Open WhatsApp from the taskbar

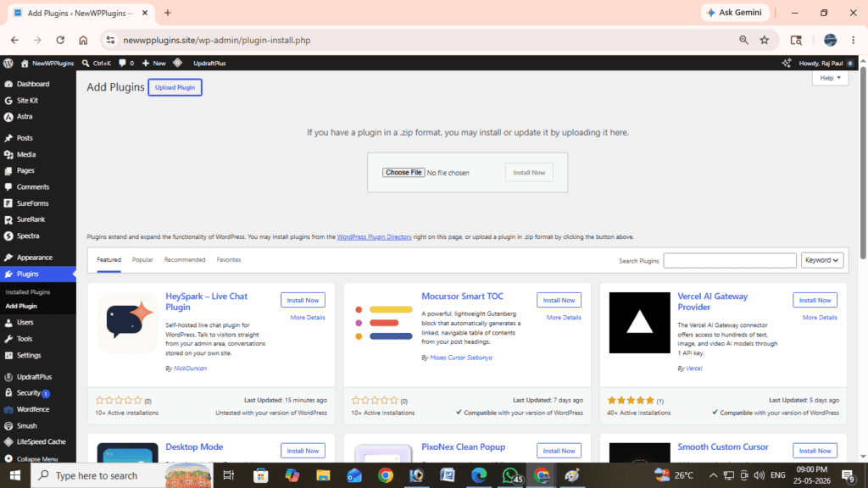point(510,475)
